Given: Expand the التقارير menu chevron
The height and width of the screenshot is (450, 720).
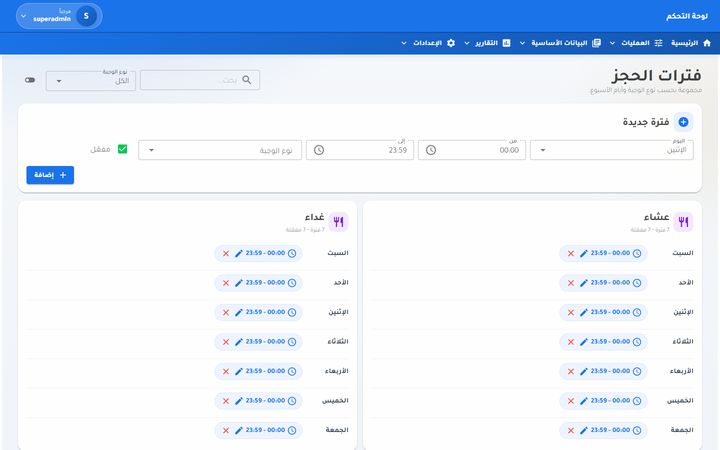Looking at the screenshot, I should click(467, 43).
